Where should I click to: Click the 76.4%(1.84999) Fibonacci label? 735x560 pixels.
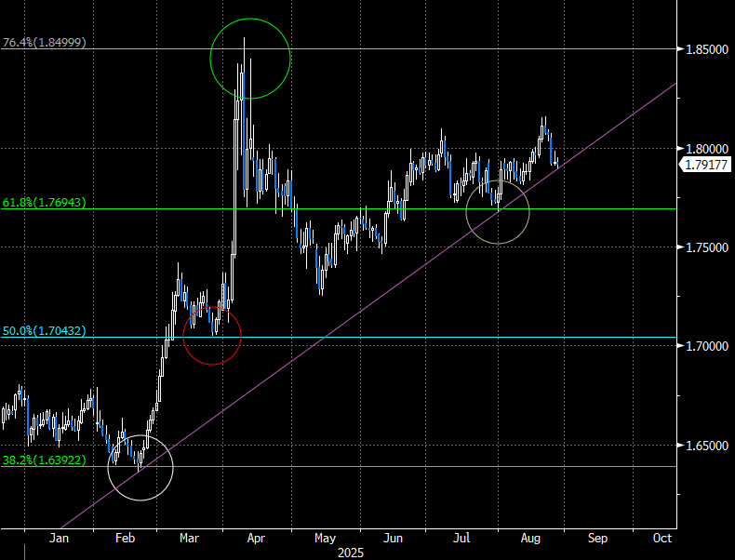(x=45, y=42)
